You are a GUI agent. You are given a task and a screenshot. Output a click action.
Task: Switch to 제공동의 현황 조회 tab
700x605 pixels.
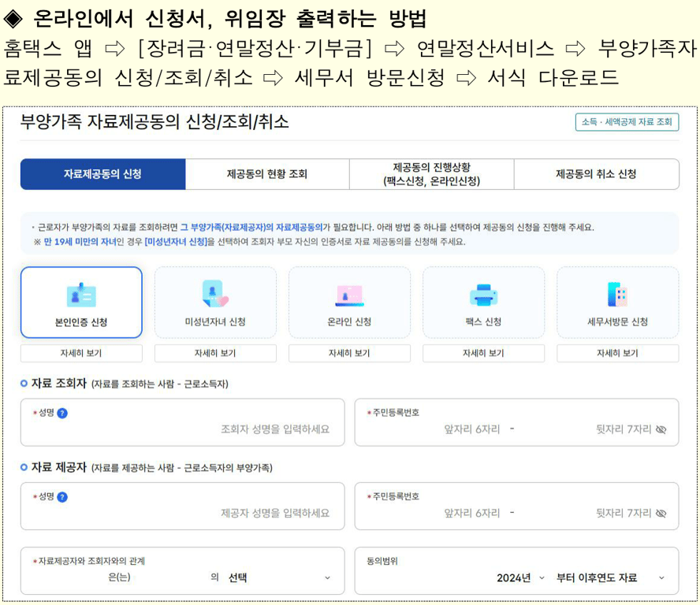pyautogui.click(x=267, y=174)
